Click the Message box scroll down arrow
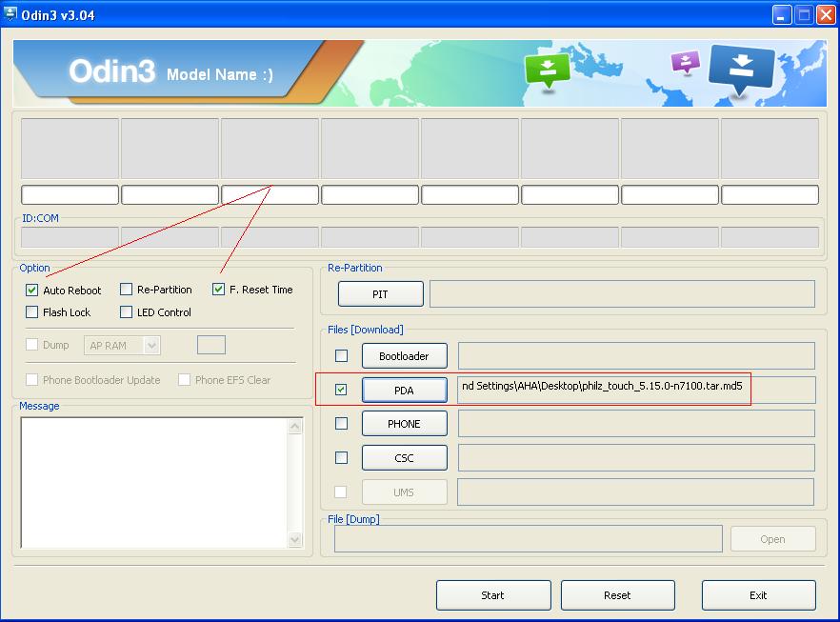The width and height of the screenshot is (840, 622). point(295,539)
